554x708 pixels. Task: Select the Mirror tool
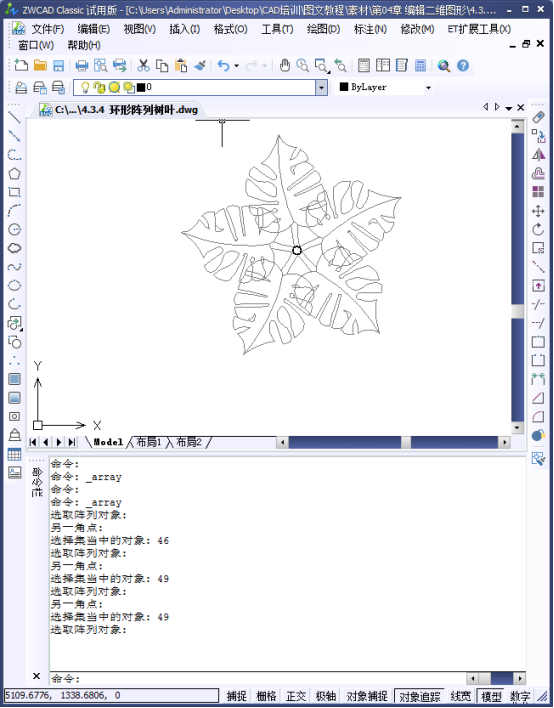pyautogui.click(x=538, y=154)
